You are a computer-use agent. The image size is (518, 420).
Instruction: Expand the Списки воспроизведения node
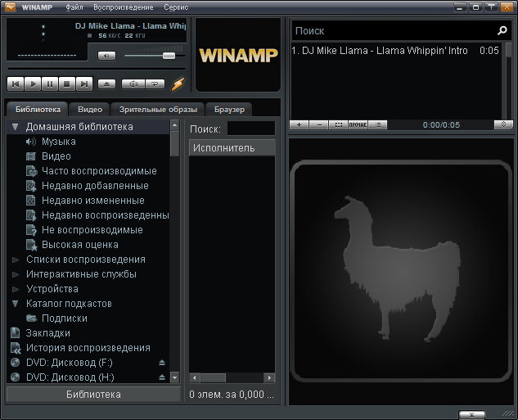click(x=16, y=260)
